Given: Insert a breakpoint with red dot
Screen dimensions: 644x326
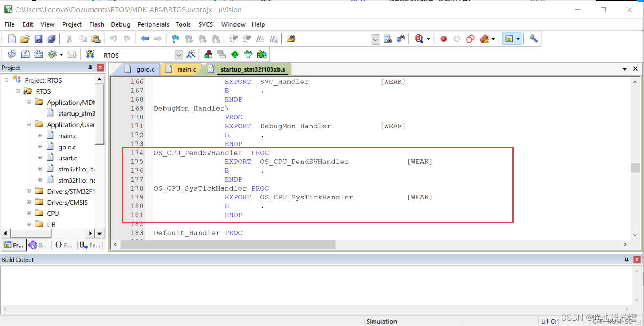Looking at the screenshot, I should pyautogui.click(x=444, y=39).
